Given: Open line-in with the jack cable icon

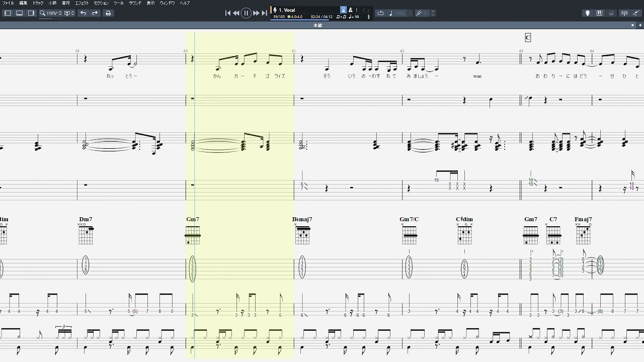Looking at the screenshot, I should (x=637, y=13).
